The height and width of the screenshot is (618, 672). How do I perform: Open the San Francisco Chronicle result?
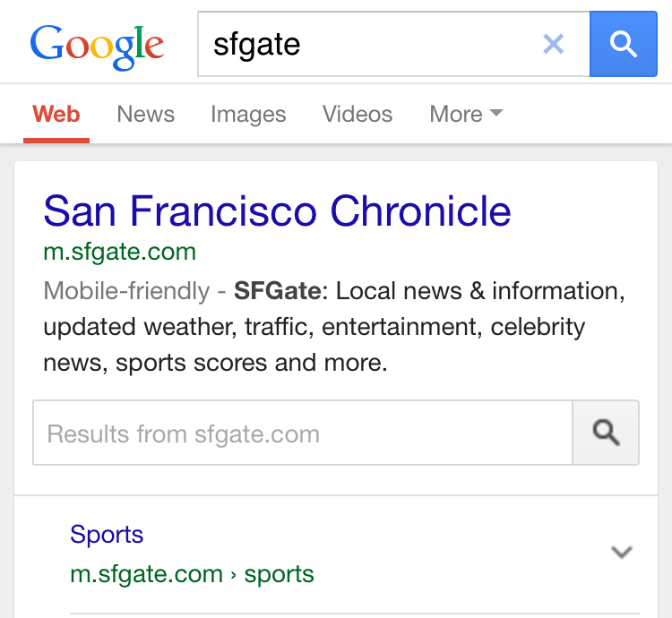[277, 211]
